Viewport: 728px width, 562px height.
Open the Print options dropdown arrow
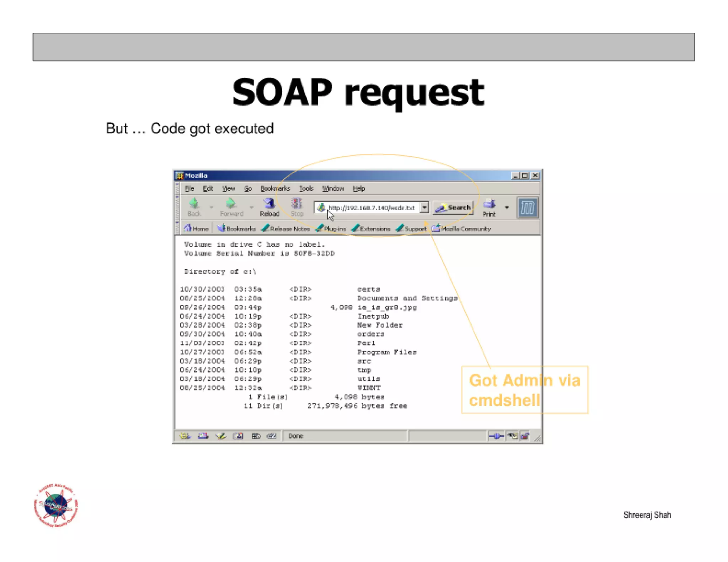(x=507, y=207)
